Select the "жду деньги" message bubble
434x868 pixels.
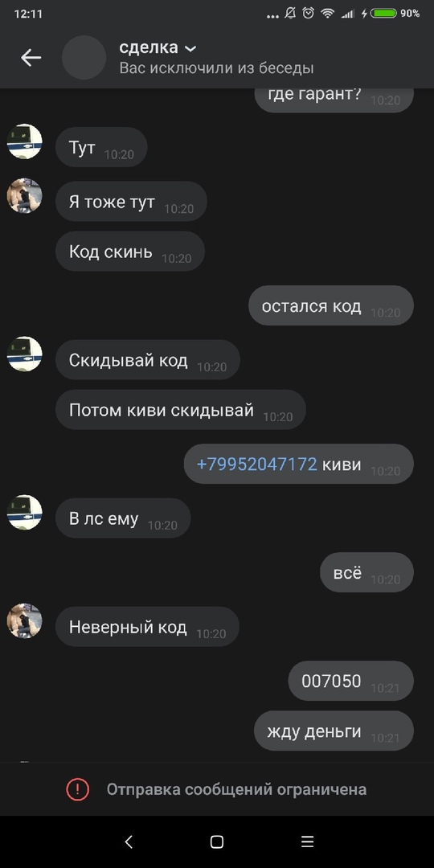coord(334,731)
